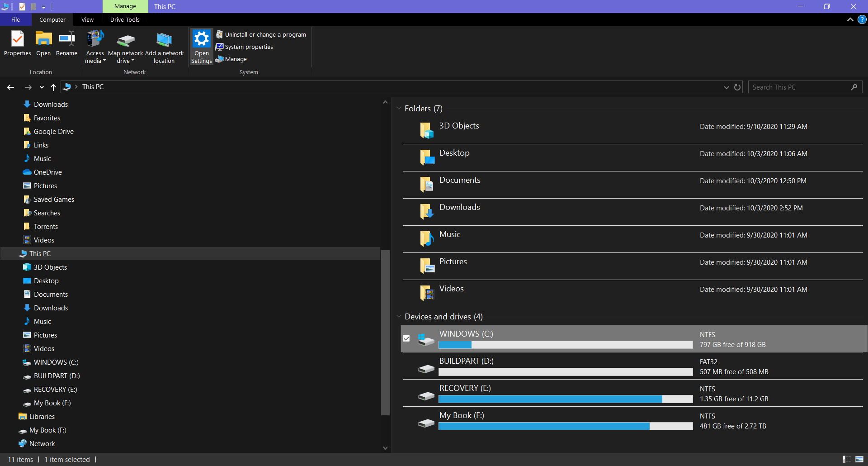Open Saved Games in navigation pane

pos(54,200)
